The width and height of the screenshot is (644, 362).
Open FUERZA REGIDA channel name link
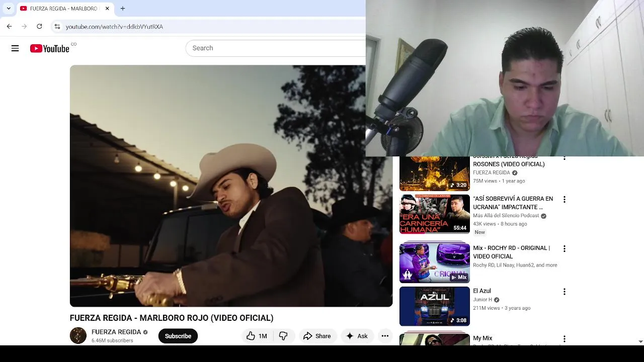pyautogui.click(x=116, y=332)
